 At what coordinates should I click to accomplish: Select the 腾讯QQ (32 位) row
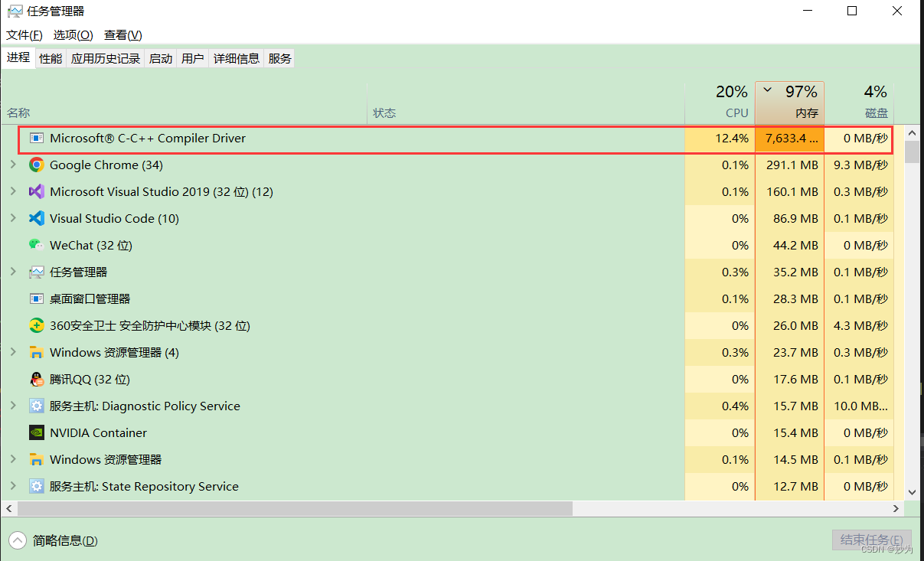447,379
